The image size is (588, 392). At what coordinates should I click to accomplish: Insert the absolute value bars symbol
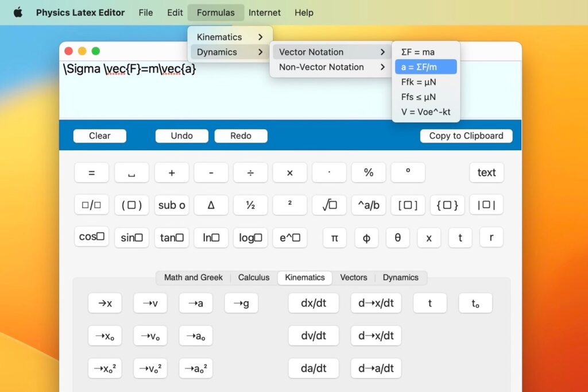click(486, 205)
